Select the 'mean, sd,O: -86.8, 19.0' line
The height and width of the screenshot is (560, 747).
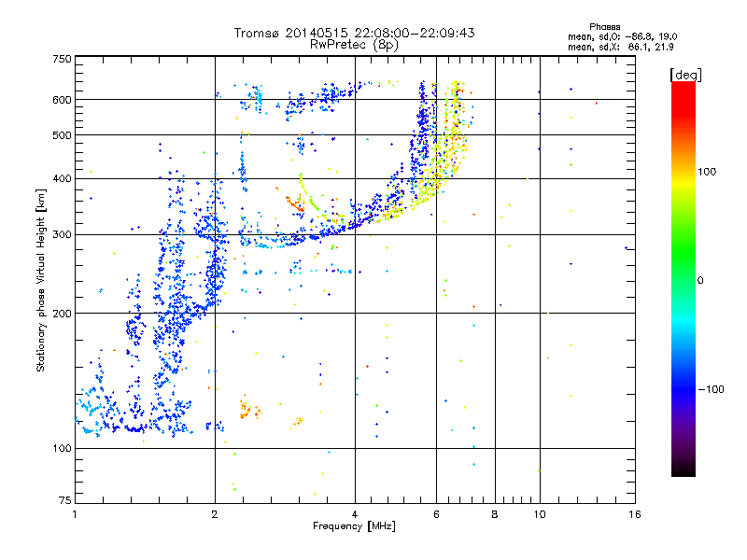[x=622, y=36]
